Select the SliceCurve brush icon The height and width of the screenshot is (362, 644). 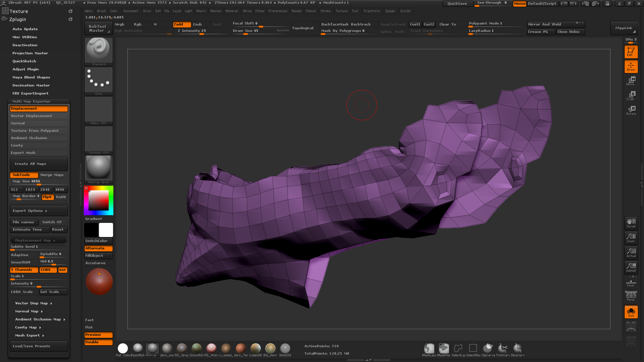[518, 350]
